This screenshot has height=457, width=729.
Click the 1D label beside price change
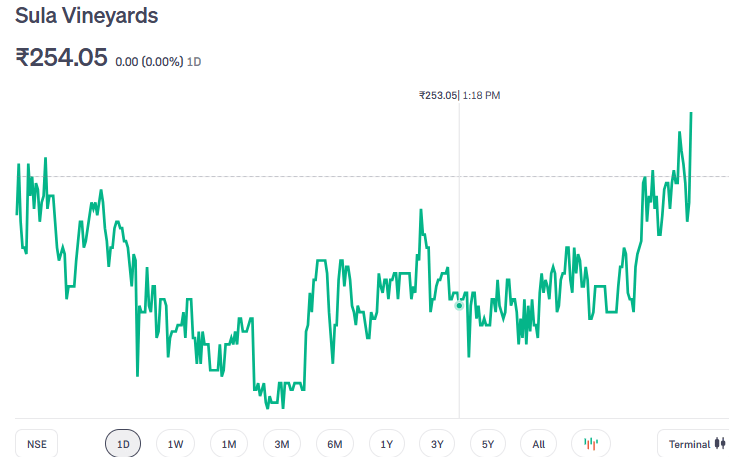(x=195, y=62)
